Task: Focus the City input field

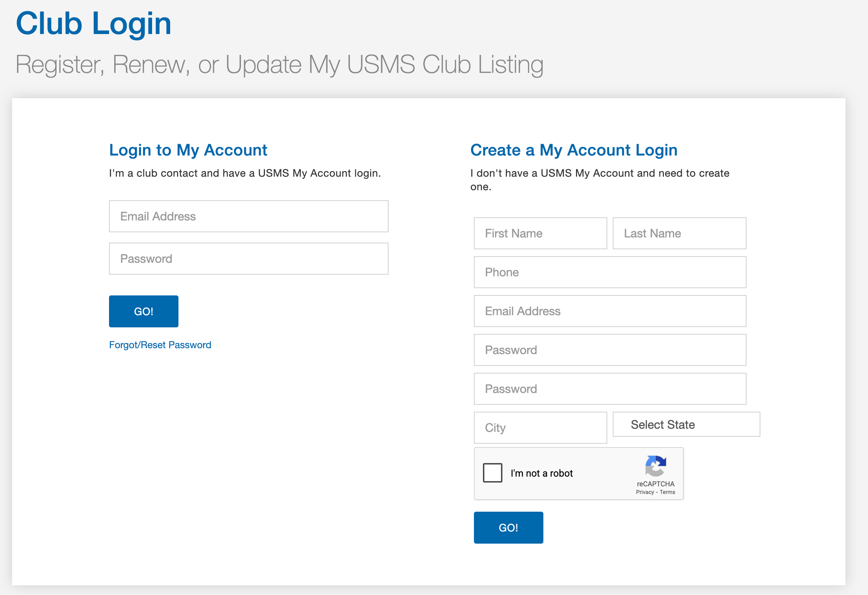Action: click(540, 428)
